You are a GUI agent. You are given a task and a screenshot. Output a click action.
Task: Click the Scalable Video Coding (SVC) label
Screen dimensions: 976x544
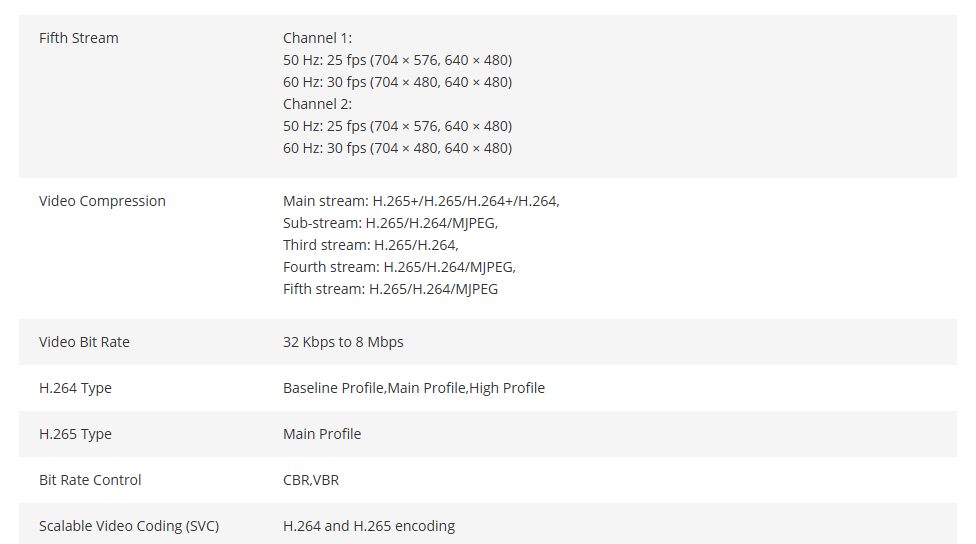[x=129, y=527]
